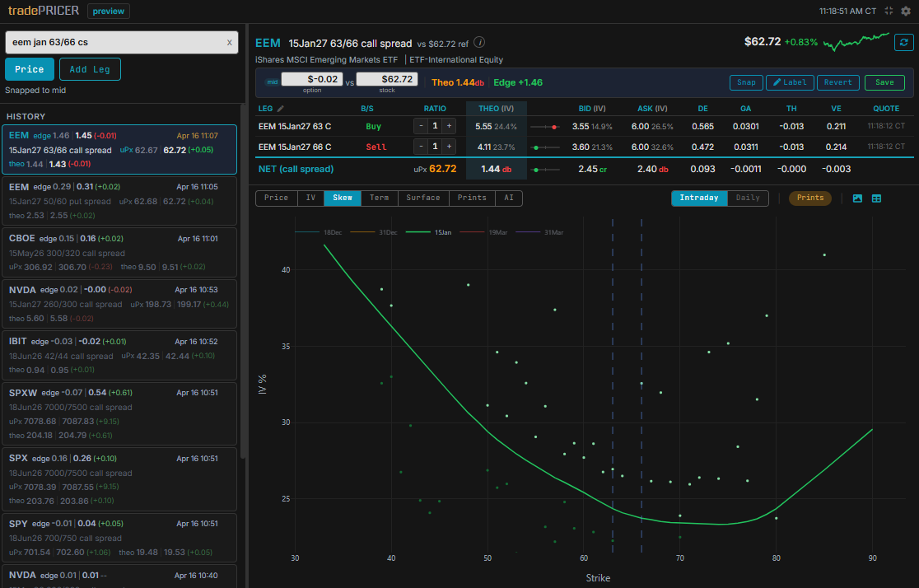This screenshot has height=588, width=919.
Task: Clear the search box with X
Action: (x=229, y=42)
